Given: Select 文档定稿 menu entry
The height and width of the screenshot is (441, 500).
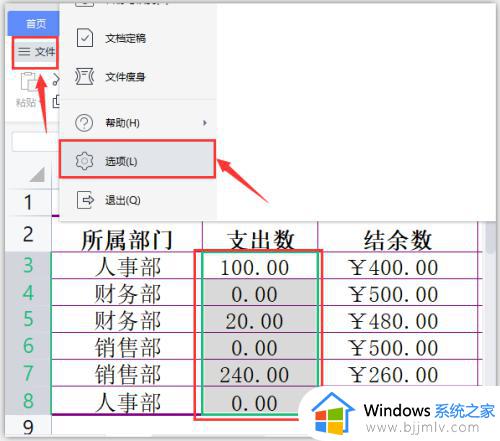Looking at the screenshot, I should click(138, 38).
